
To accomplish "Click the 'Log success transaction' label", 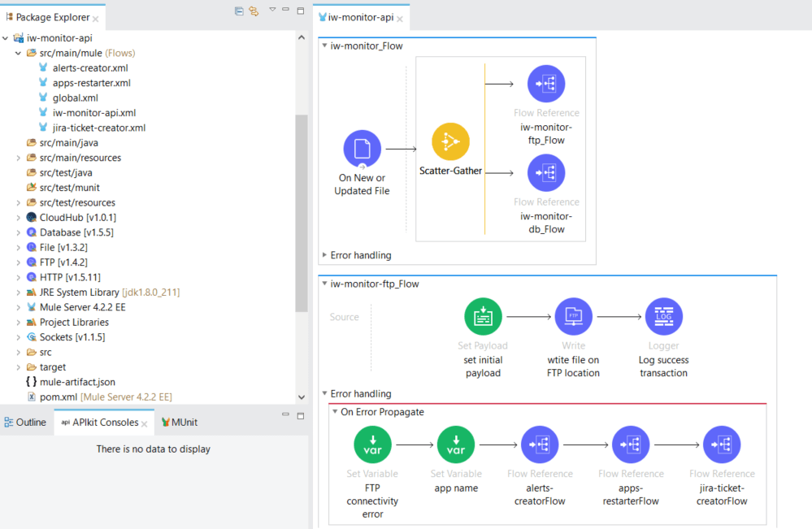I will pos(663,366).
